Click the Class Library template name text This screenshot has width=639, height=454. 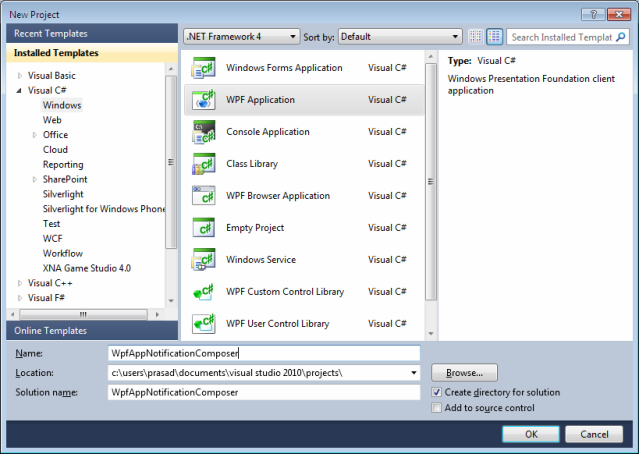click(252, 164)
